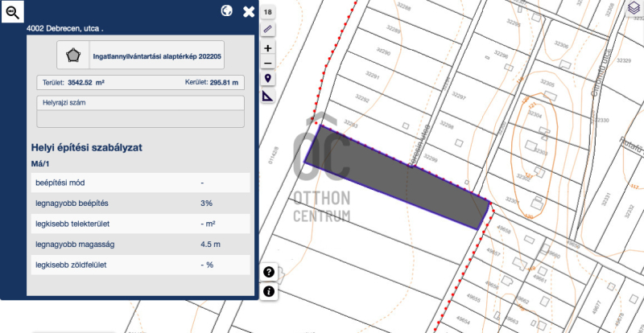Screen dimensions: 644x333
Task: Open the map layers switcher
Action: pyautogui.click(x=633, y=10)
